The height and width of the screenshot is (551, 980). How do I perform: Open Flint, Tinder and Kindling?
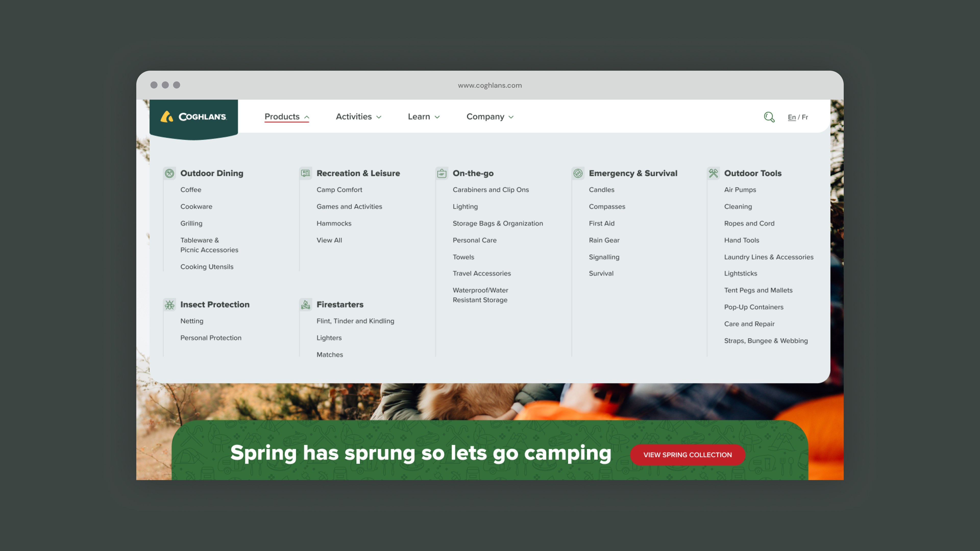click(355, 321)
